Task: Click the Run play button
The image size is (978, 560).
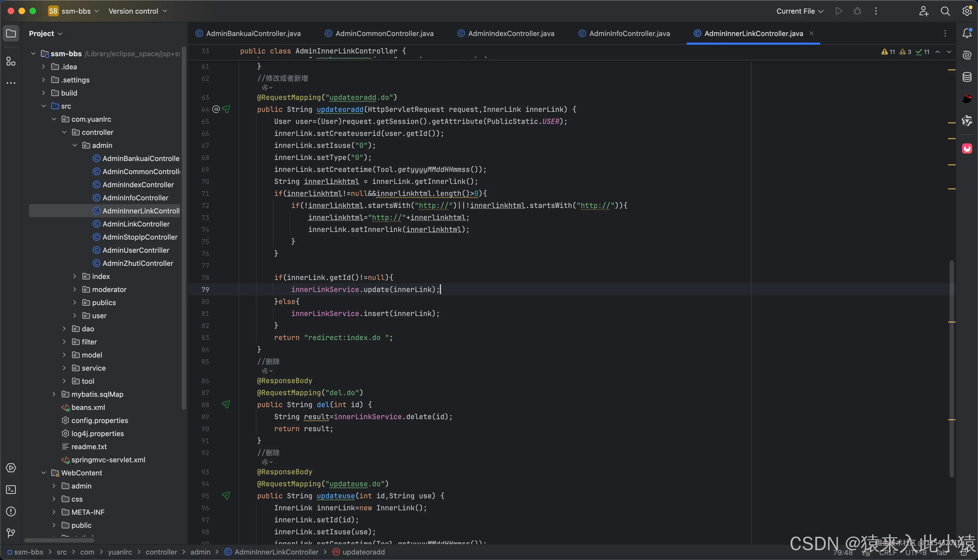Action: (x=839, y=11)
